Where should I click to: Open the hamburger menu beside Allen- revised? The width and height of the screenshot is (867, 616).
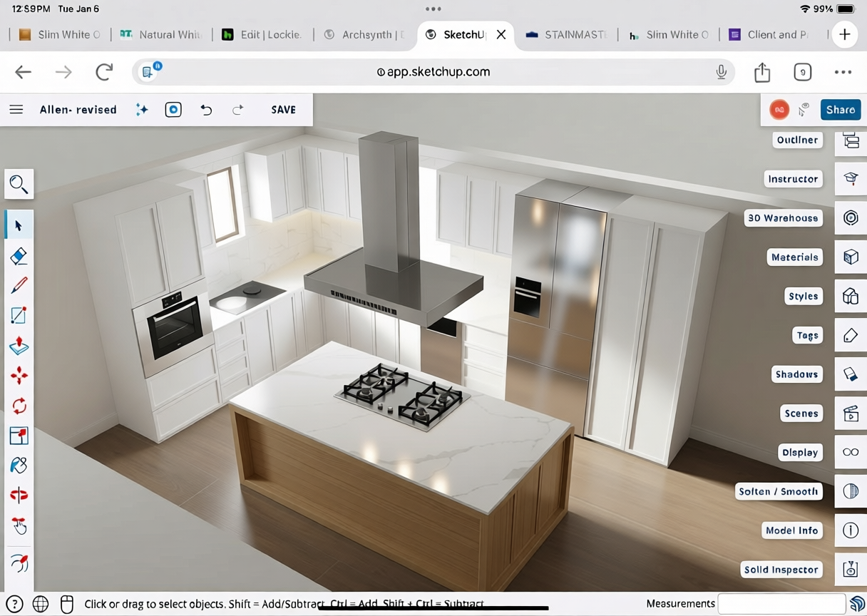(x=16, y=110)
